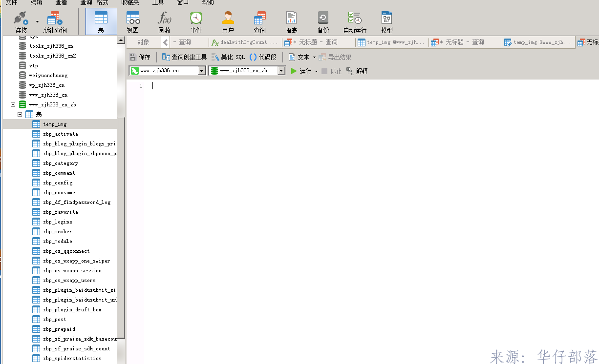Open the 收藏夹 (Favorites) menu

pyautogui.click(x=130, y=2)
